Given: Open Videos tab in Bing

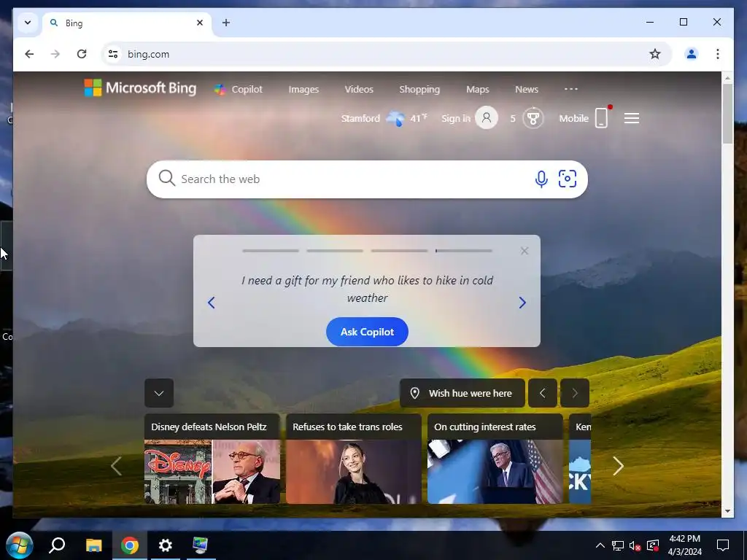Looking at the screenshot, I should [359, 89].
